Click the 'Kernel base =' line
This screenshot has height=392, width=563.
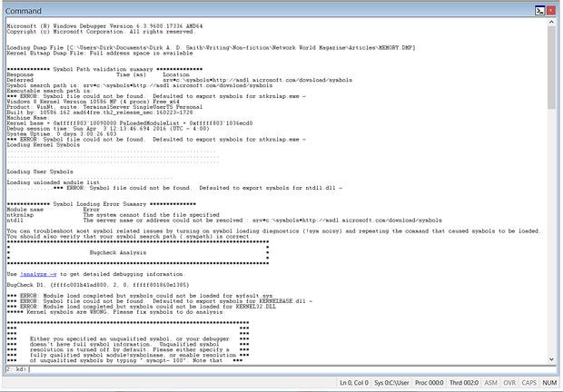130,123
